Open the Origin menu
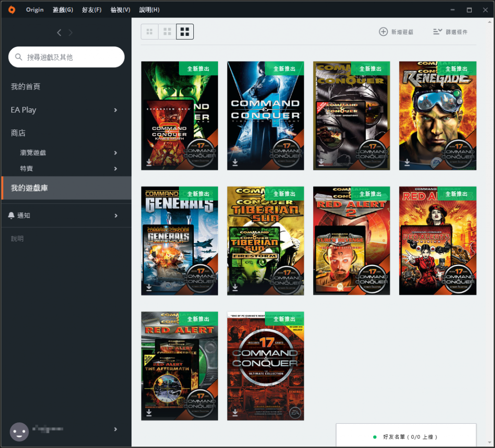This screenshot has height=448, width=495. tap(35, 10)
